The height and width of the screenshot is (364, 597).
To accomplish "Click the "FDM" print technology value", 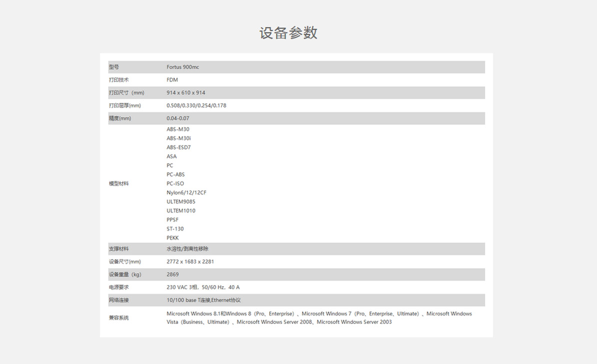I will (172, 80).
